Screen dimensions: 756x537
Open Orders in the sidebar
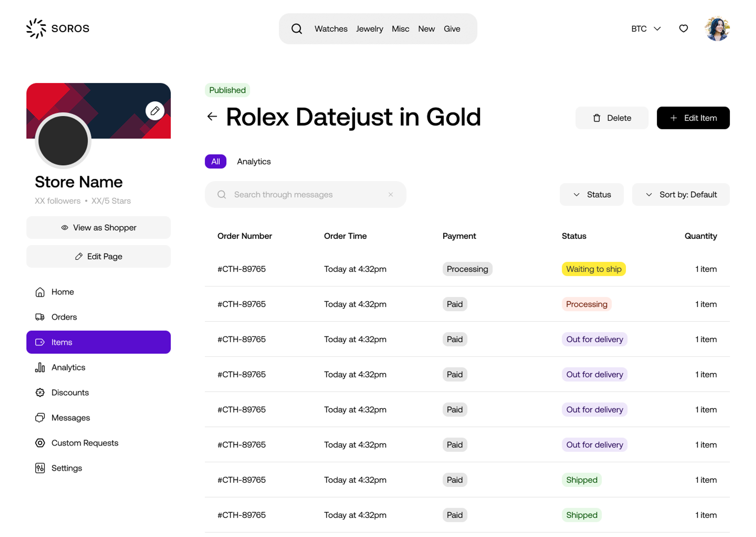(99, 317)
